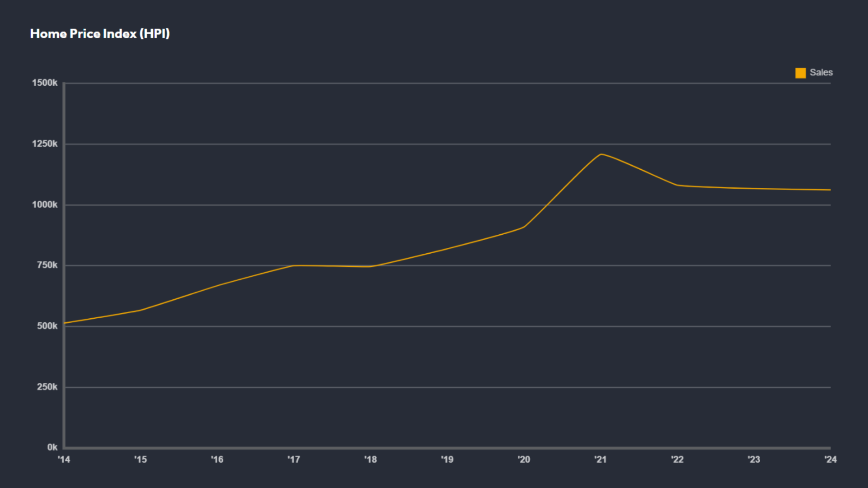Click the '14 x-axis label
868x488 pixels.
pos(64,459)
